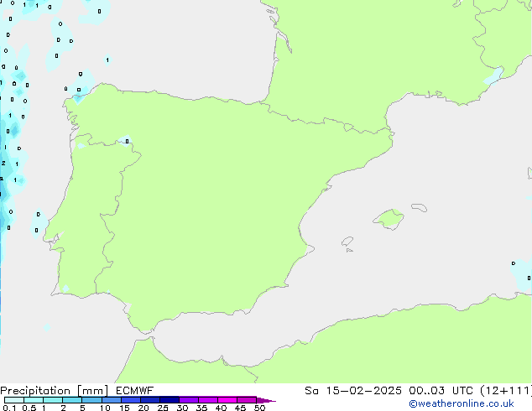This screenshot has width=532, height=411.
Task: Click the '50' legend scale label
Action: 259,408
